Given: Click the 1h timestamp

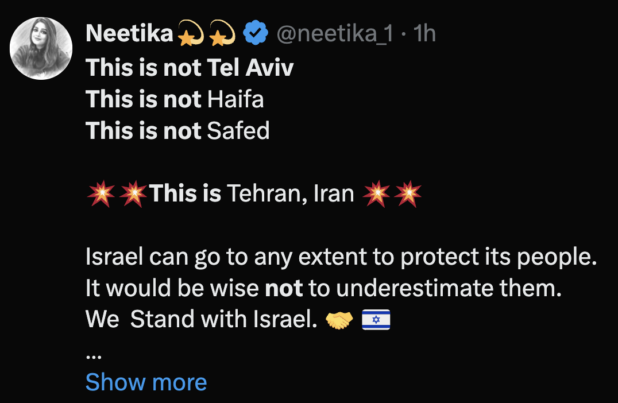Looking at the screenshot, I should [426, 34].
